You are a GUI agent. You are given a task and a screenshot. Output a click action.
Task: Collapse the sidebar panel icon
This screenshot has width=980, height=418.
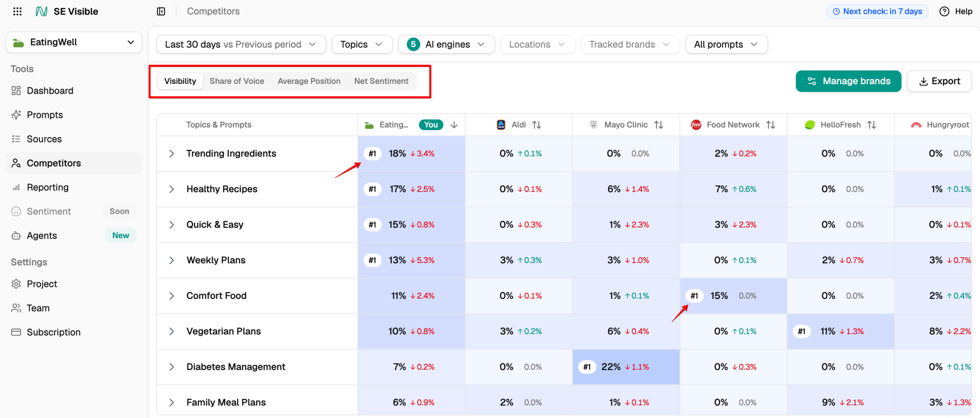coord(161,11)
